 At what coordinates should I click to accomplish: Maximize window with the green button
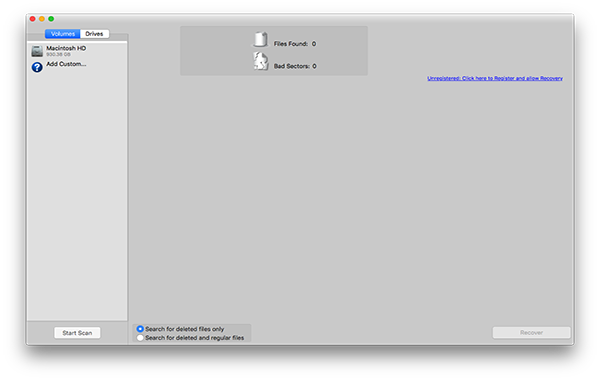point(51,19)
